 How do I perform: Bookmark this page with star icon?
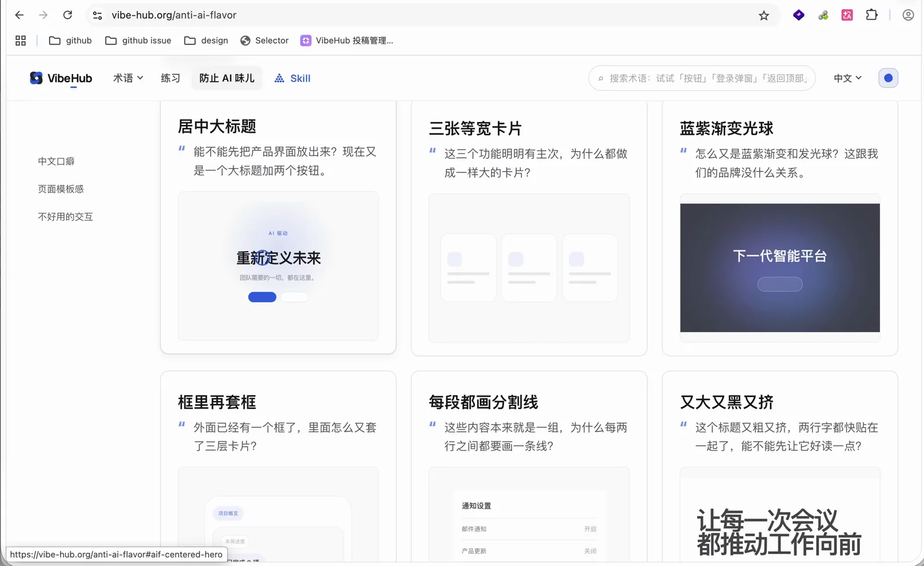tap(764, 16)
